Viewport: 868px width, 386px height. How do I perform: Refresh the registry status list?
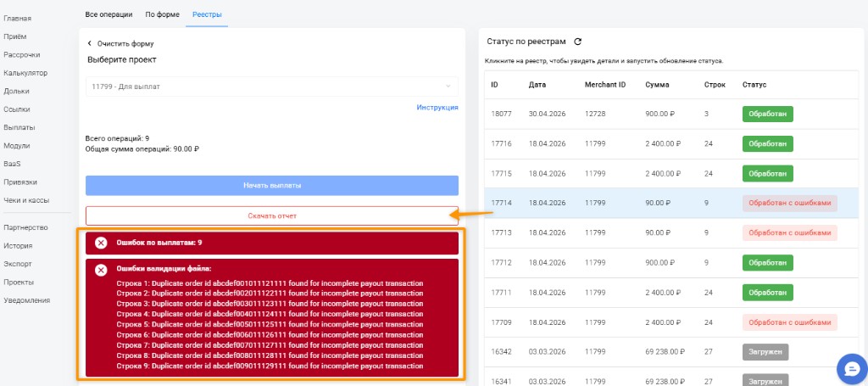click(577, 42)
